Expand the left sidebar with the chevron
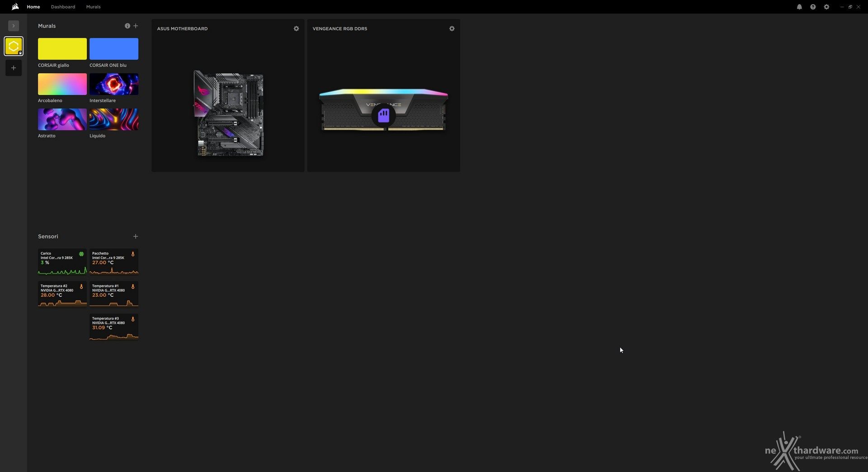This screenshot has width=868, height=472. [14, 26]
